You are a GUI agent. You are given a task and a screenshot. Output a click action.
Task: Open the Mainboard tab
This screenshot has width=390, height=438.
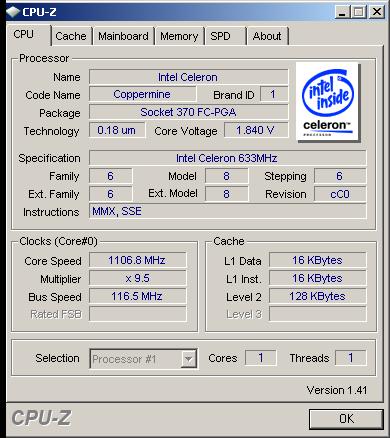click(x=123, y=36)
